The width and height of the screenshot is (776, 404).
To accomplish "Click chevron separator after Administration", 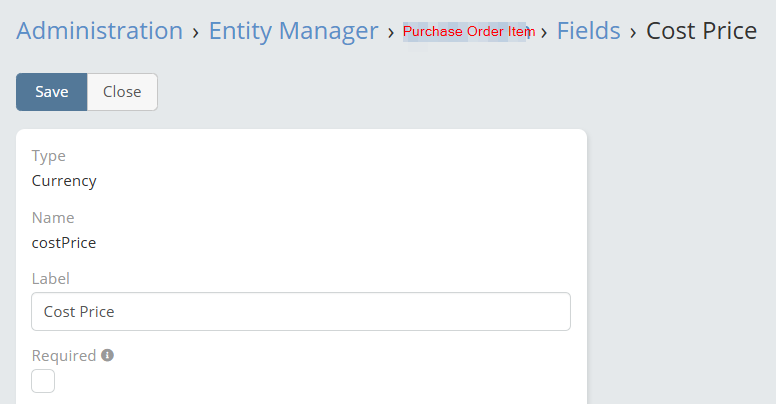I will click(195, 32).
